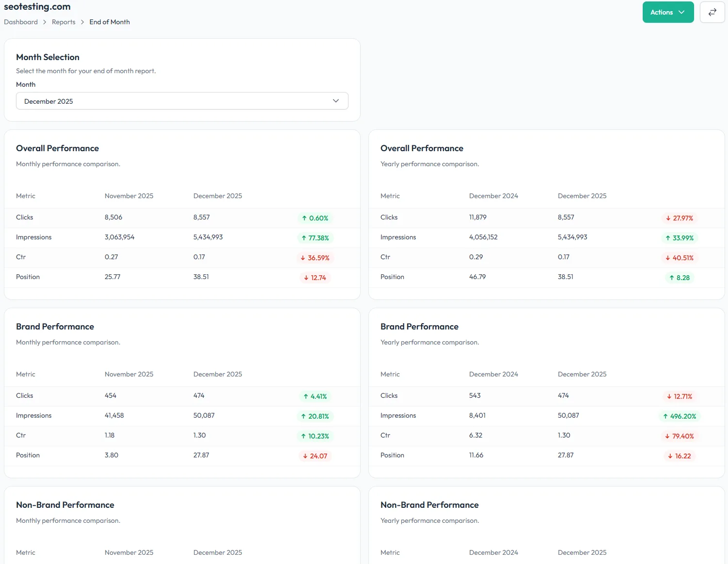
Task: Click the red 12.74 position change badge
Action: (315, 278)
